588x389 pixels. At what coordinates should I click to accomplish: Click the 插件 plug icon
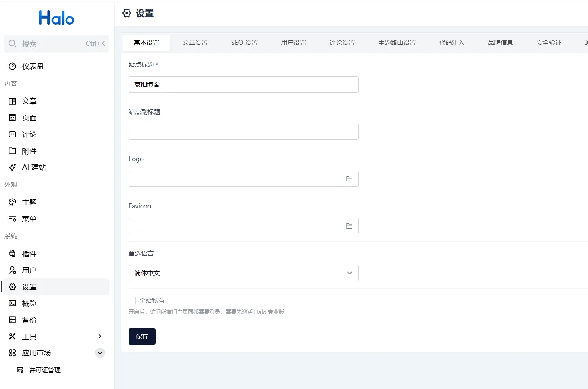point(13,254)
